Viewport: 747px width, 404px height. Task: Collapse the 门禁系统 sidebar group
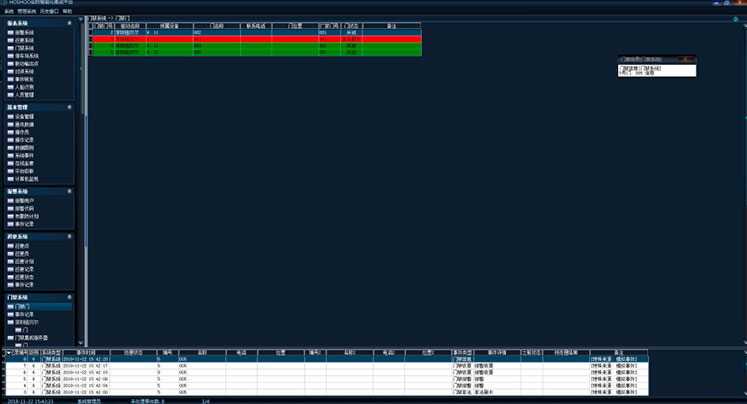(70, 297)
